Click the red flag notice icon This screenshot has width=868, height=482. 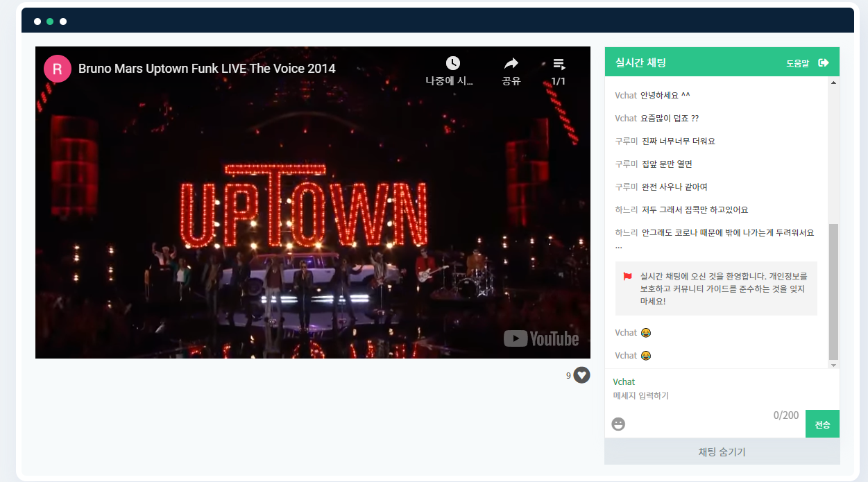(627, 276)
